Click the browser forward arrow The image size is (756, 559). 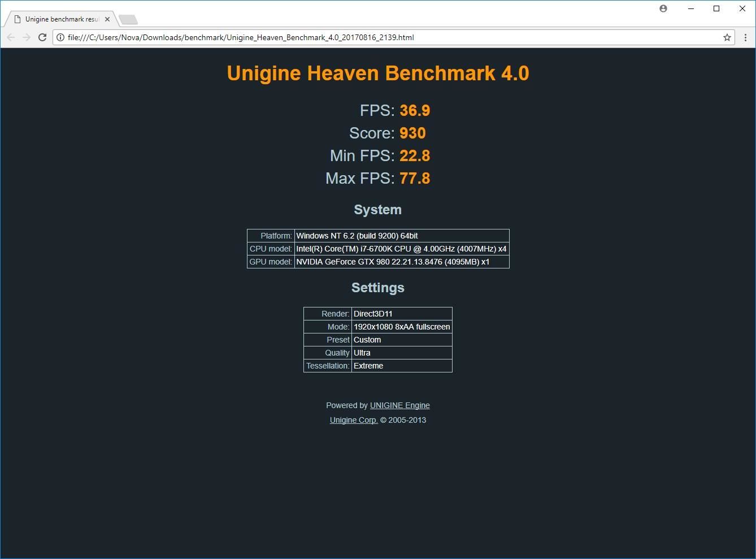(27, 37)
